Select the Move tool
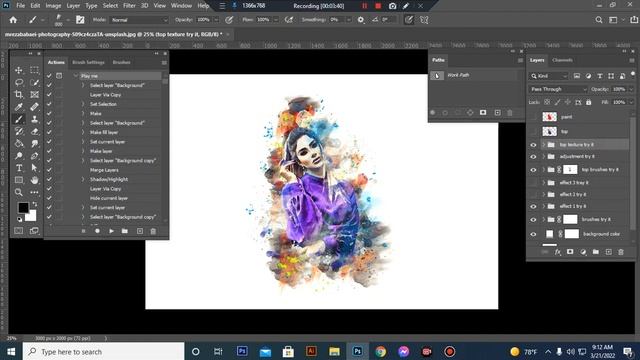Screen dimensions: 640x360 pyautogui.click(x=19, y=70)
